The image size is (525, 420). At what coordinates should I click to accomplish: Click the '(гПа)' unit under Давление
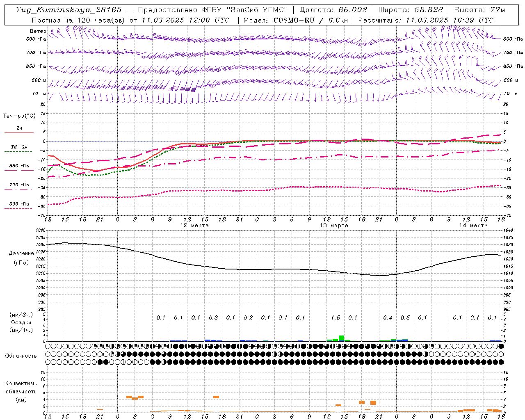coord(21,263)
